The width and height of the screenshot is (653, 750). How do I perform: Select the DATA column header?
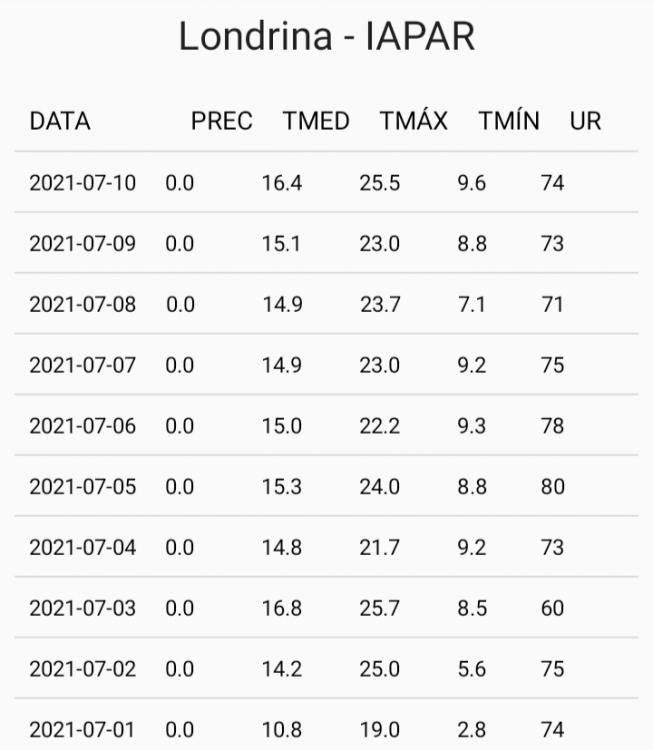[60, 122]
